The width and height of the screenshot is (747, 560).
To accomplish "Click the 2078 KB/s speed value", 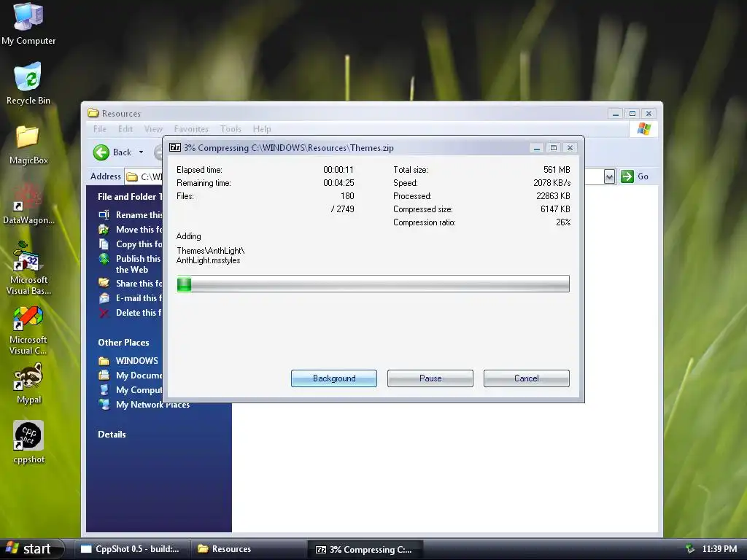I will 551,183.
